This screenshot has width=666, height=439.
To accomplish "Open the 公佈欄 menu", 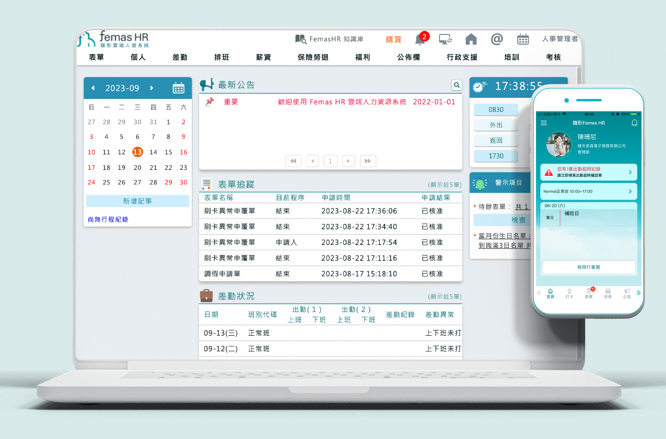I will pyautogui.click(x=409, y=57).
